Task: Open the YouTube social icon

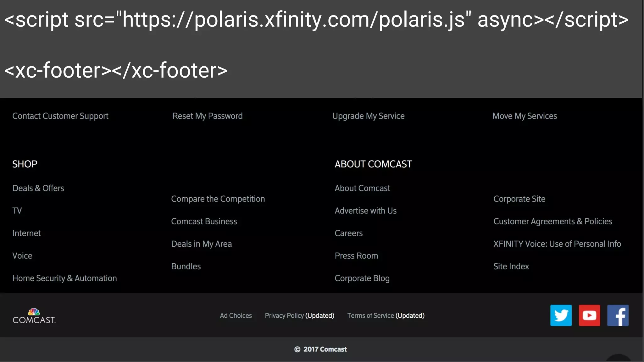Action: coord(589,315)
